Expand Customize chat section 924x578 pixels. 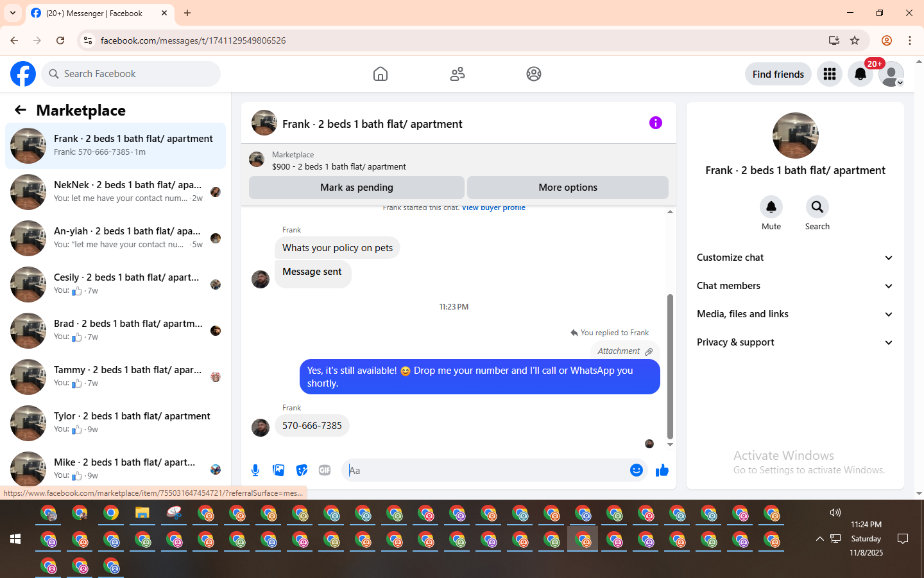[795, 258]
